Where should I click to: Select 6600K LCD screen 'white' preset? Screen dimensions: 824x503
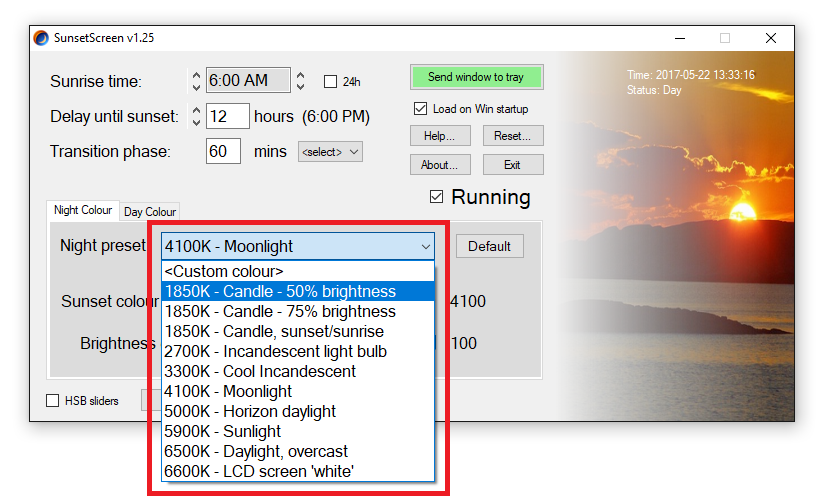point(298,471)
